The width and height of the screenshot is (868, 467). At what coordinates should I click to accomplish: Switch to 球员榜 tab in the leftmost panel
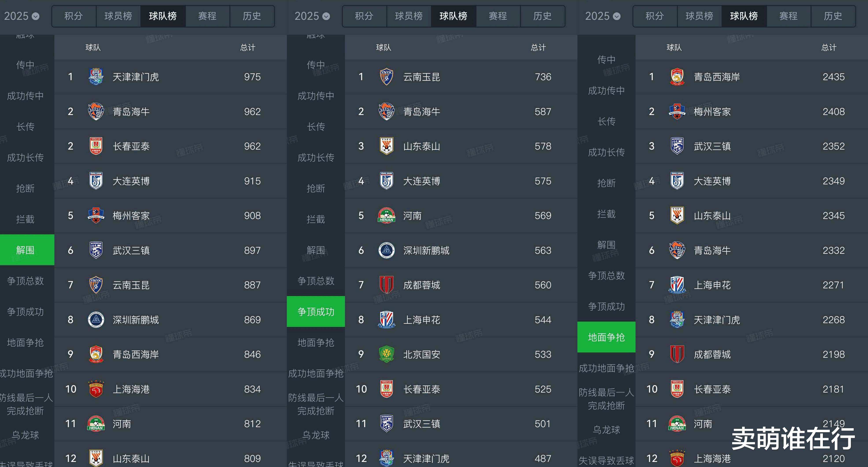tap(118, 16)
